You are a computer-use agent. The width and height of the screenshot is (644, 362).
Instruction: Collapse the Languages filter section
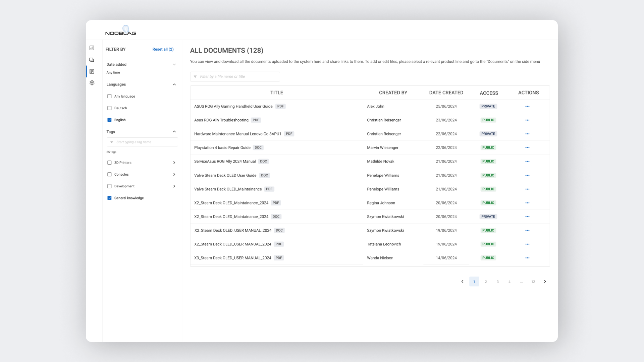174,84
